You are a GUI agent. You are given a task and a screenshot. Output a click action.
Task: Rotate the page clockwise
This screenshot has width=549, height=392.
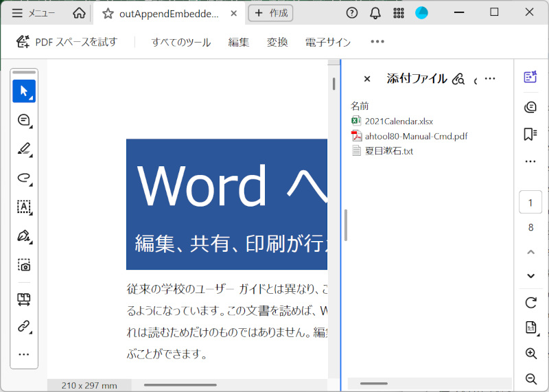(x=530, y=303)
